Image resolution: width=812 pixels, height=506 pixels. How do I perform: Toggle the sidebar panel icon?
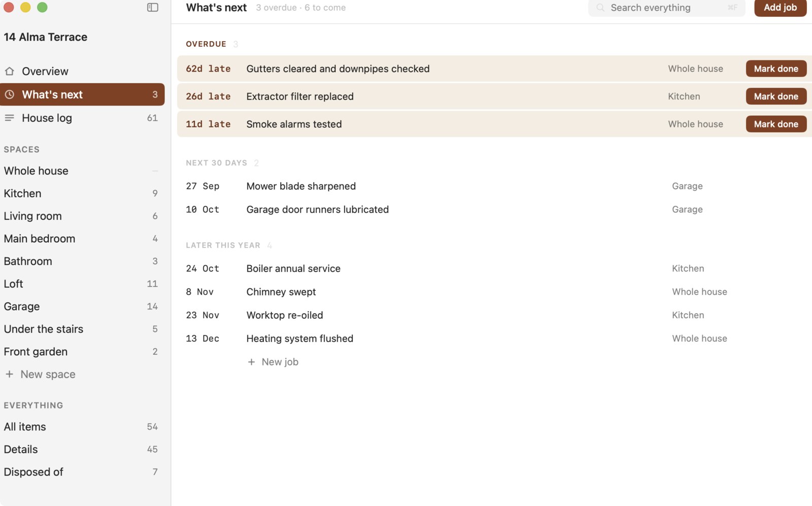tap(153, 7)
